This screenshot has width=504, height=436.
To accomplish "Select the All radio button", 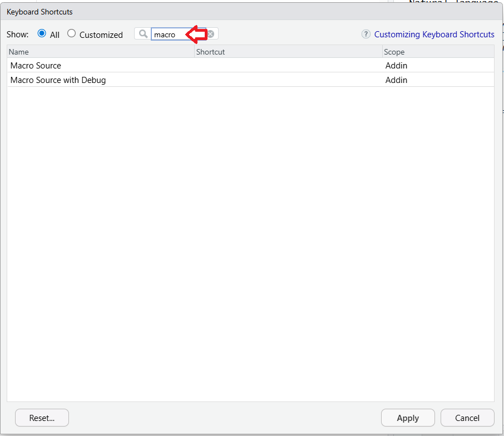I will (42, 33).
